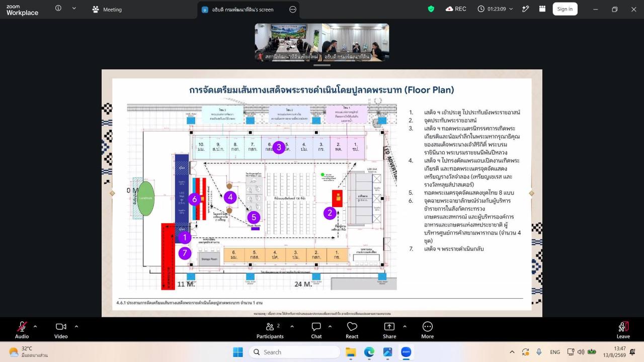The width and height of the screenshot is (644, 362).
Task: View the green encryption shield status
Action: tap(431, 9)
